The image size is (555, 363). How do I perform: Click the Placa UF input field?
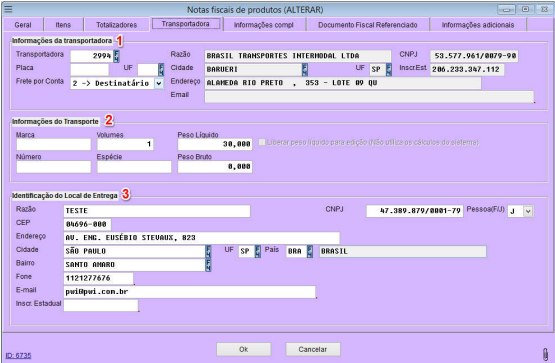[x=148, y=70]
